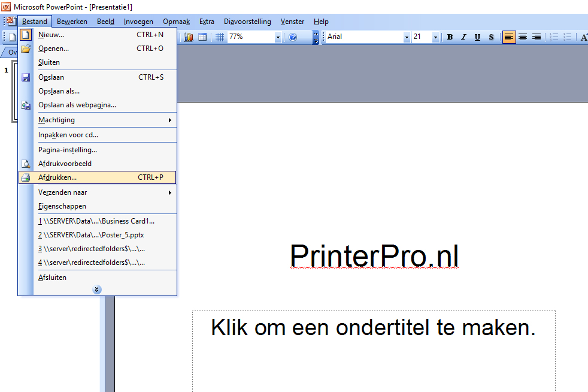Open the Beeld menu
This screenshot has width=588, height=392.
coord(105,22)
